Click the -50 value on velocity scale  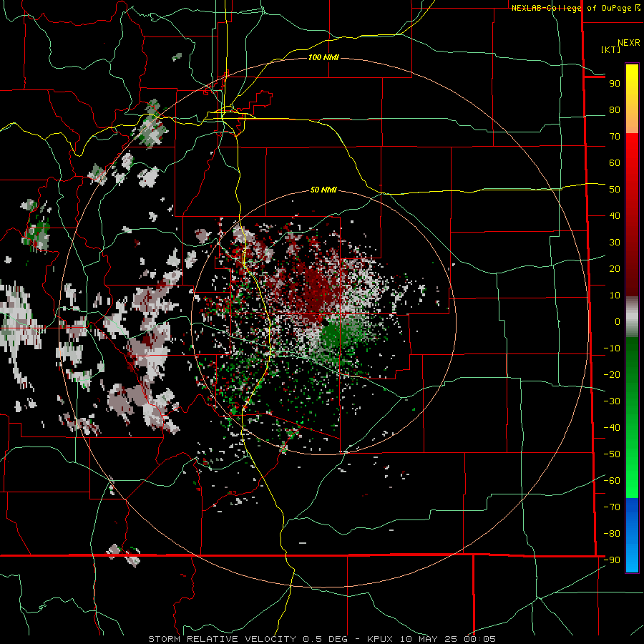612,454
